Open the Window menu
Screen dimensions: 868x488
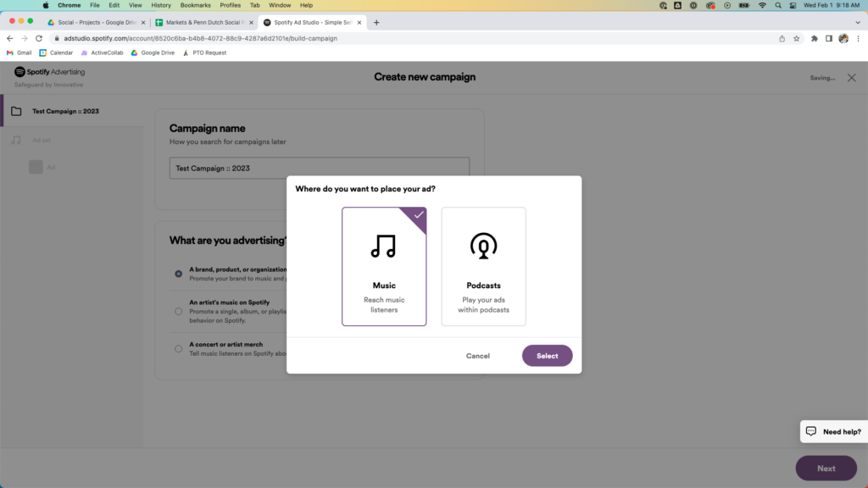coord(280,5)
